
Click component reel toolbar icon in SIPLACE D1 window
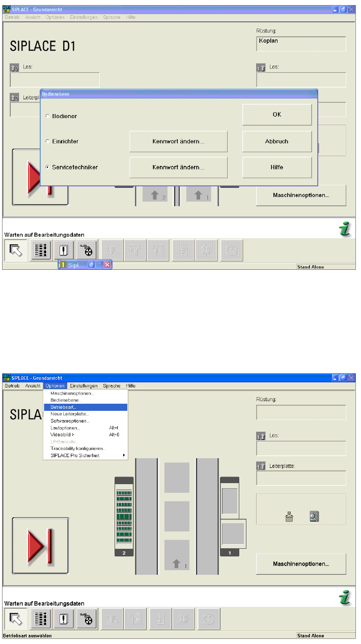pyautogui.click(x=88, y=250)
